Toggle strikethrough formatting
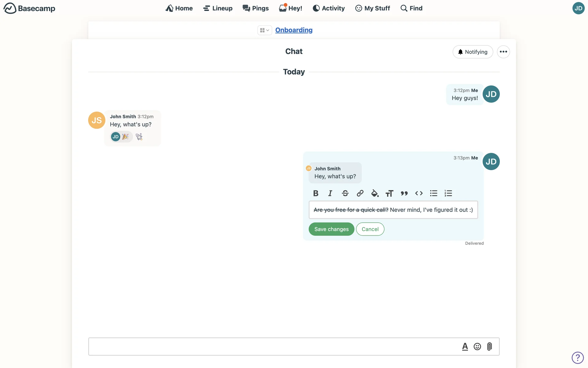The height and width of the screenshot is (368, 588). tap(345, 193)
